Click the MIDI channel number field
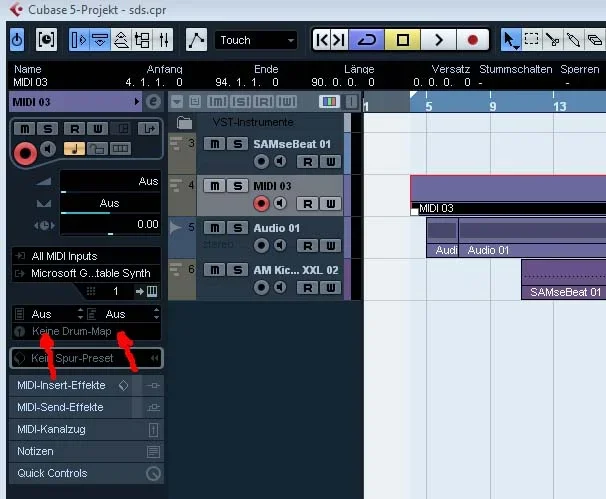 tap(115, 291)
